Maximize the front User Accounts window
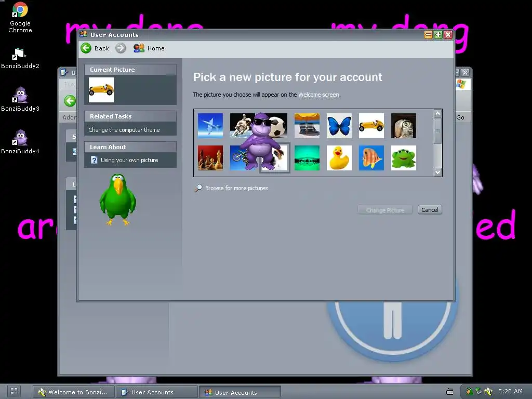 coord(438,35)
